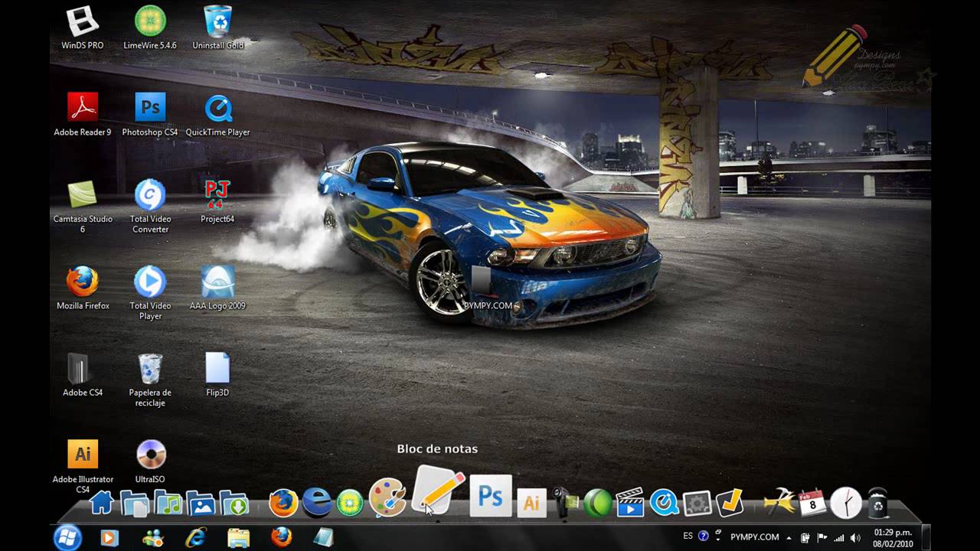
Task: Click the PYMPY.COM toolbar label on the taskbar
Action: (x=755, y=537)
